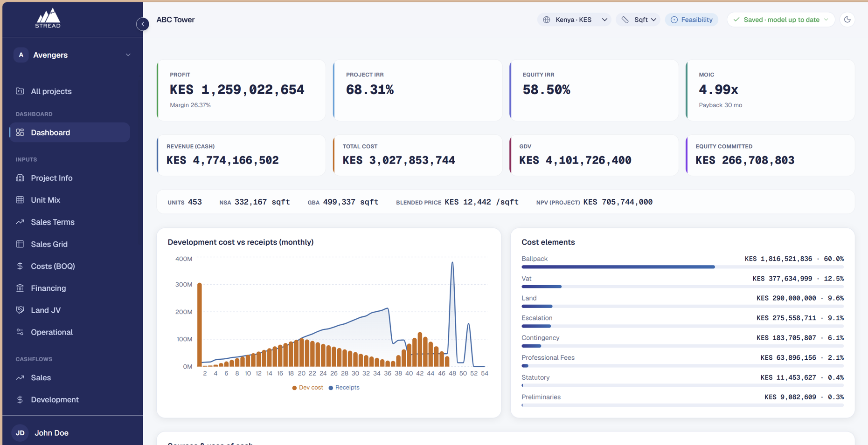Click the Feasibility circle icon

click(674, 20)
